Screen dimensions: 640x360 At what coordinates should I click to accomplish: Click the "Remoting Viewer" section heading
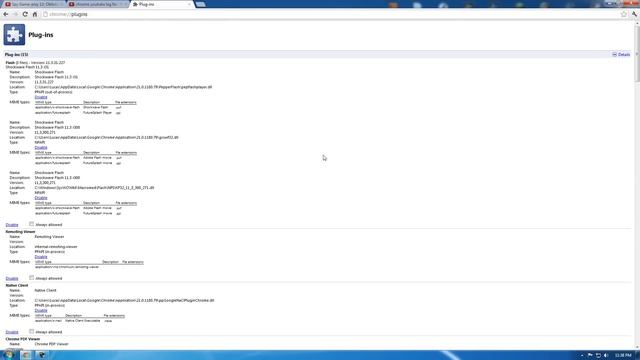pyautogui.click(x=20, y=231)
